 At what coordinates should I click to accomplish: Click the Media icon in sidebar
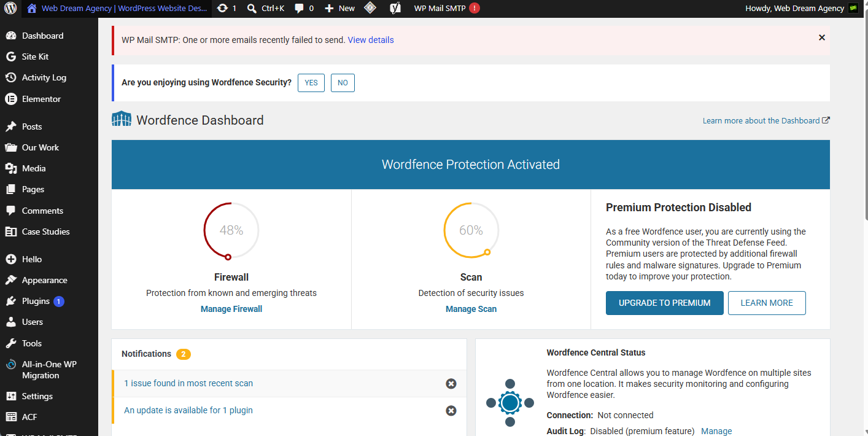click(11, 168)
